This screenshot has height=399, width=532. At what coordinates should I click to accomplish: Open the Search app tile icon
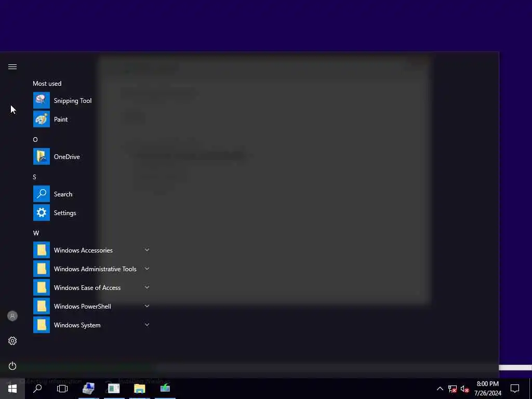tap(42, 194)
